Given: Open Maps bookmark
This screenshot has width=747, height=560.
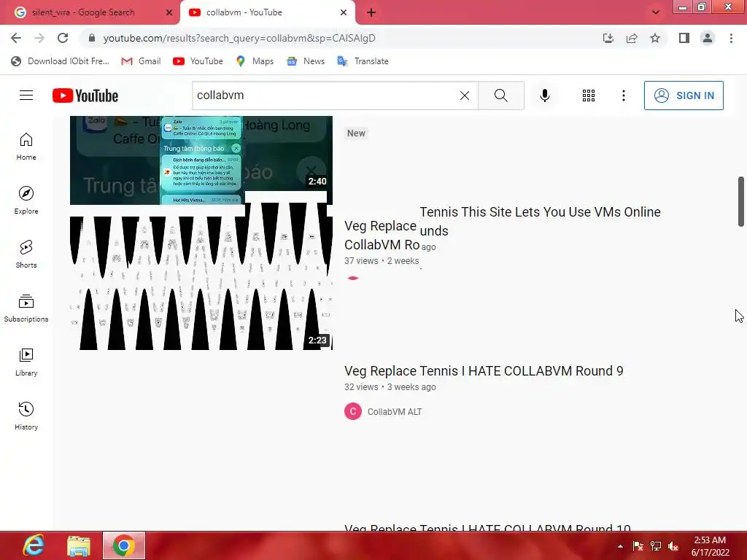Looking at the screenshot, I should (255, 61).
